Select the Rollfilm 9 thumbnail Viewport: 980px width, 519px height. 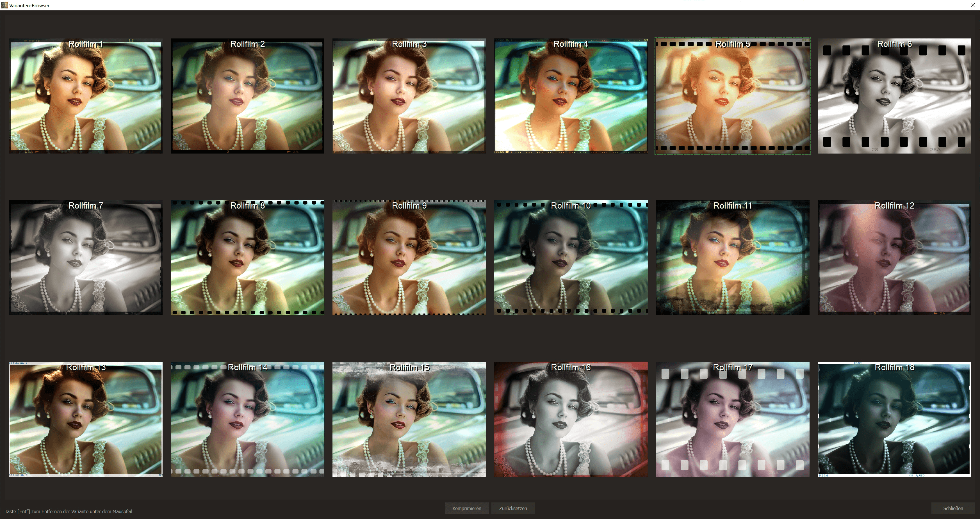409,257
